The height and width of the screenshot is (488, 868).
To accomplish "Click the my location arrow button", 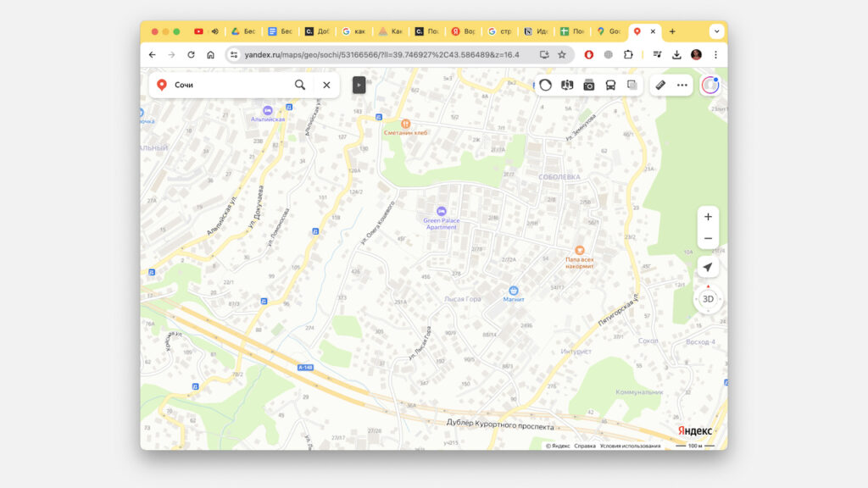I will coord(708,268).
